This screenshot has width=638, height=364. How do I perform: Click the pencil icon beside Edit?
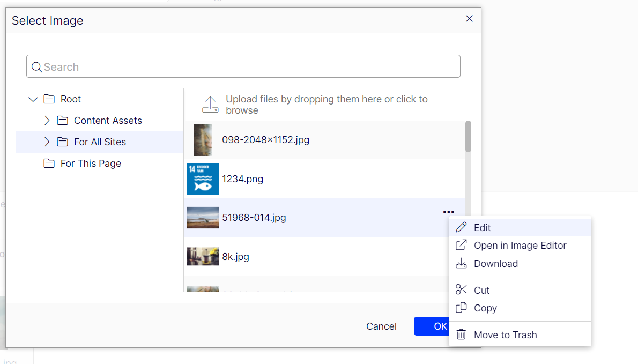point(461,227)
